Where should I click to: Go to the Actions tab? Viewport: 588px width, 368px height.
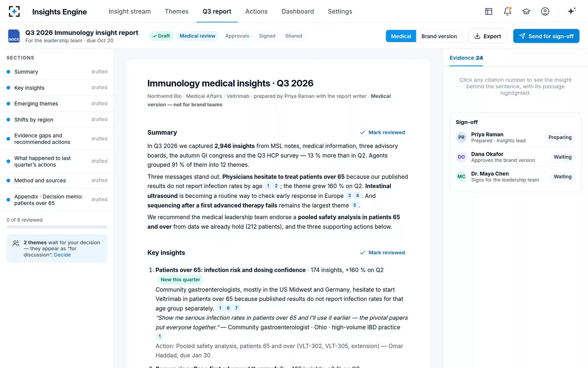pos(256,11)
